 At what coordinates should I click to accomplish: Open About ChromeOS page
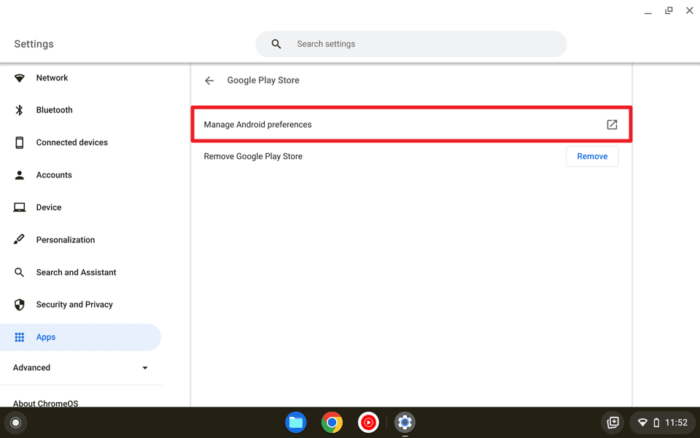pos(46,403)
